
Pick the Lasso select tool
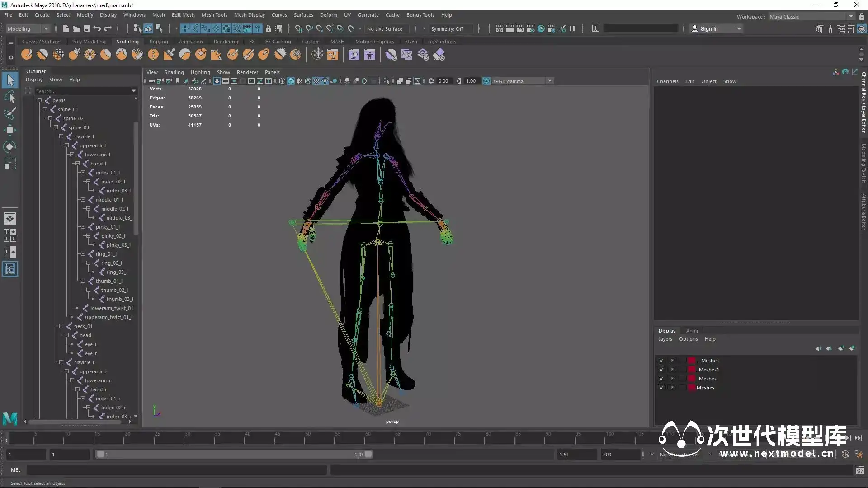(9, 97)
